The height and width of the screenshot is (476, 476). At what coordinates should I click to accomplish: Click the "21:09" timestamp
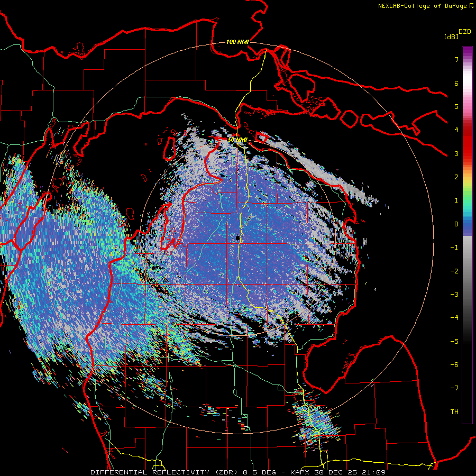(x=373, y=472)
